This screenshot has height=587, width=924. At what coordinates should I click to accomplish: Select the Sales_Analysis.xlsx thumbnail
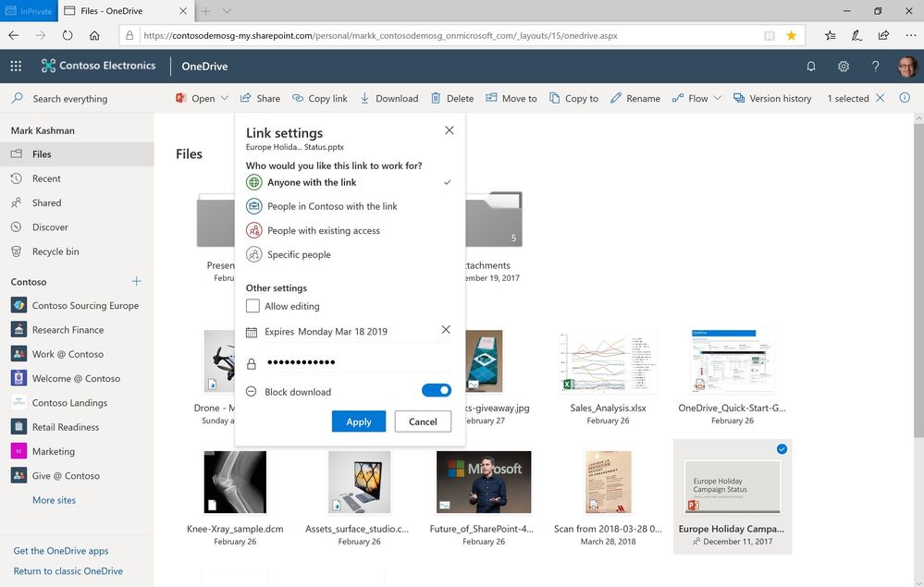[609, 361]
